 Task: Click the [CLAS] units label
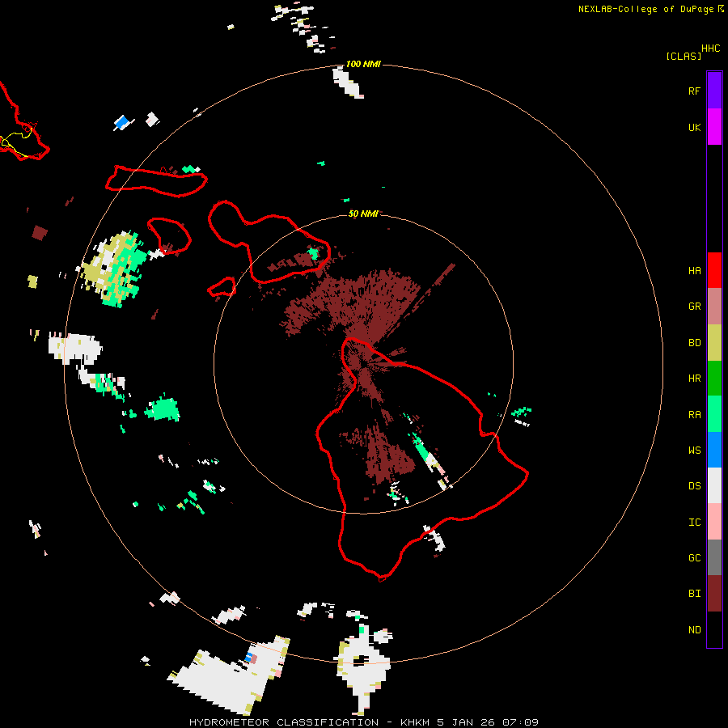coord(684,56)
